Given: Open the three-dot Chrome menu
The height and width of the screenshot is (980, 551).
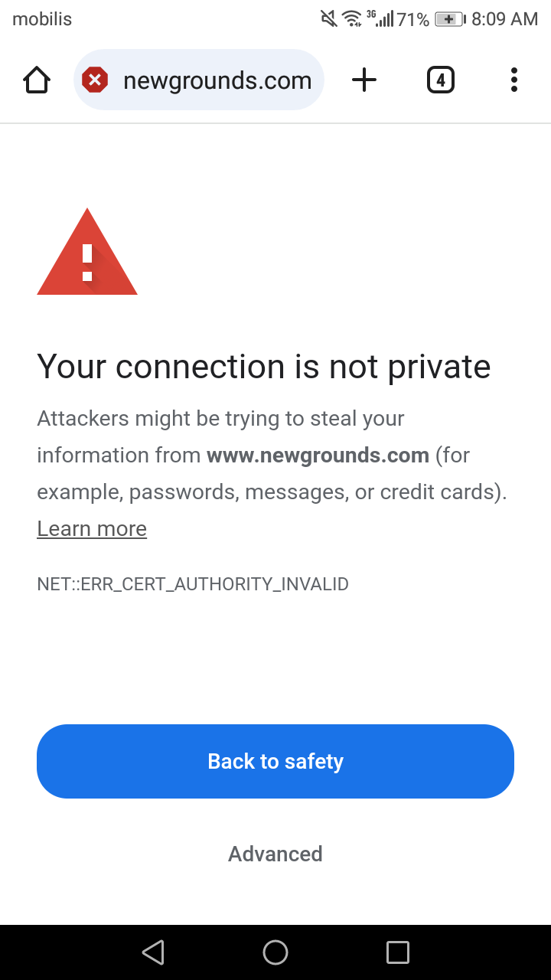Looking at the screenshot, I should (x=514, y=80).
